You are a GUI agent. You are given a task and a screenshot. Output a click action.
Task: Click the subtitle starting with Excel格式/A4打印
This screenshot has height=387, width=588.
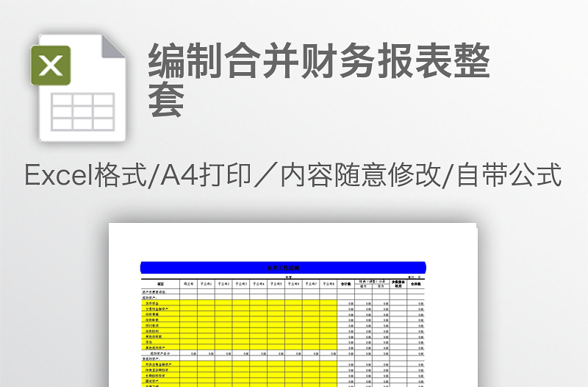click(x=293, y=177)
